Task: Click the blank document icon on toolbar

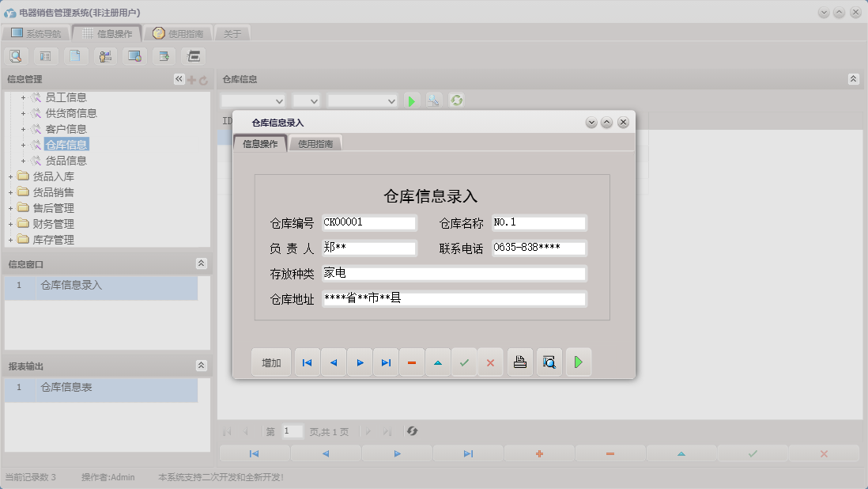Action: click(x=75, y=55)
